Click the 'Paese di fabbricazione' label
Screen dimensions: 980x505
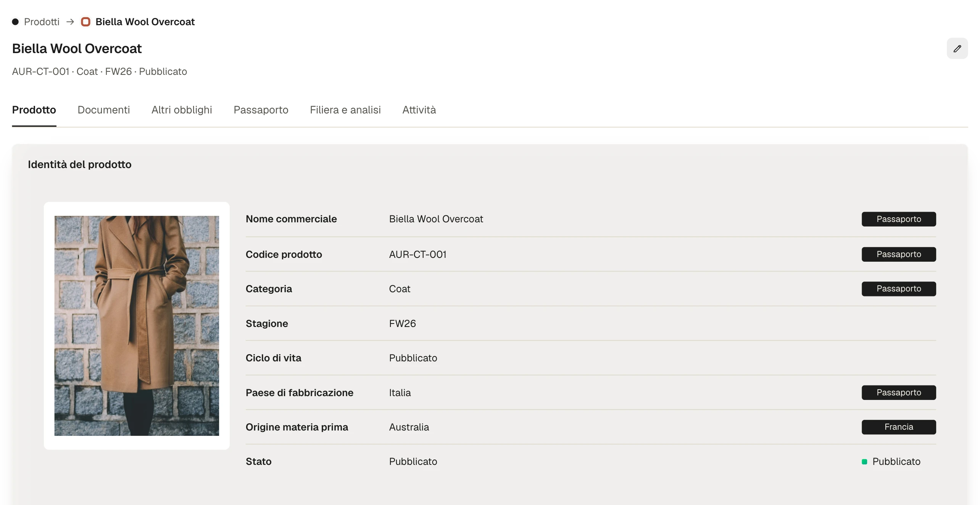click(300, 393)
